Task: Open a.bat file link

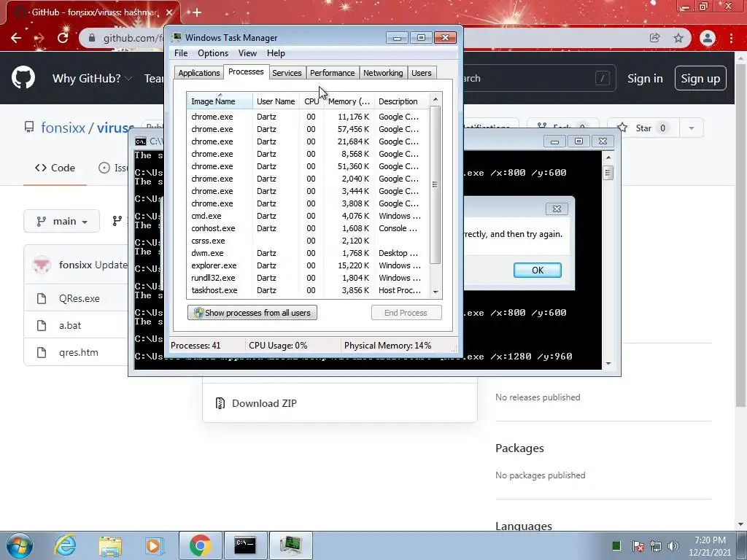Action: pyautogui.click(x=70, y=325)
